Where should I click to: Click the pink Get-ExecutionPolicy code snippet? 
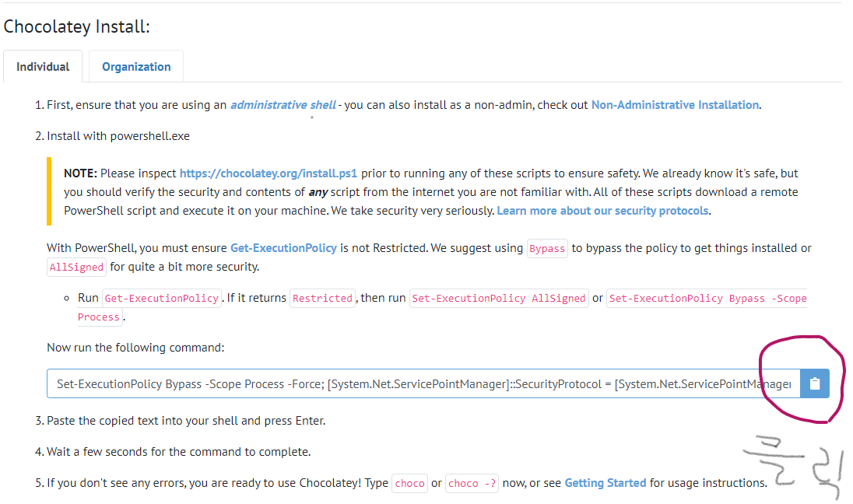click(162, 298)
